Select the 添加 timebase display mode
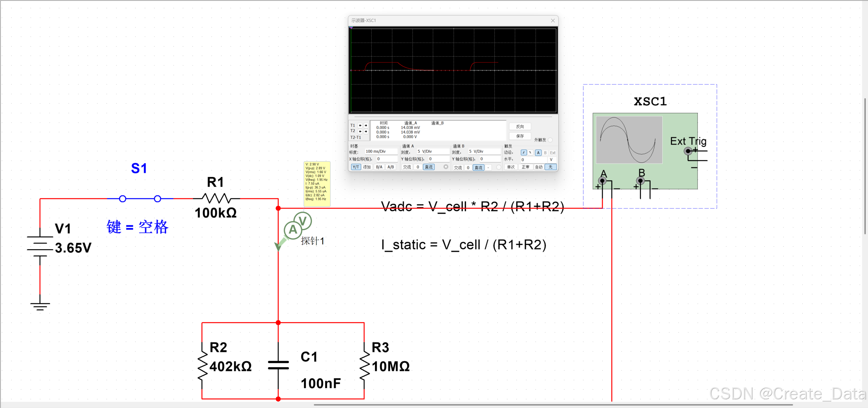Image resolution: width=868 pixels, height=408 pixels. point(367,167)
